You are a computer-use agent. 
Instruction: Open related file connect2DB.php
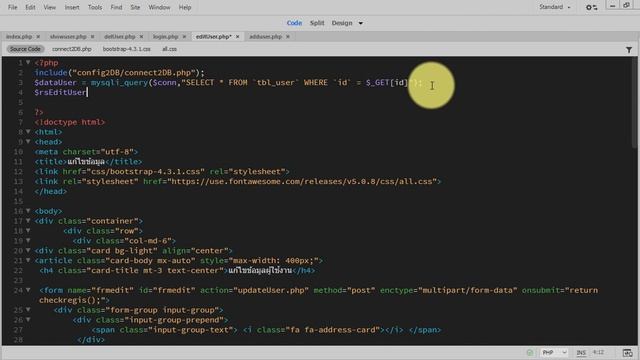(x=72, y=49)
